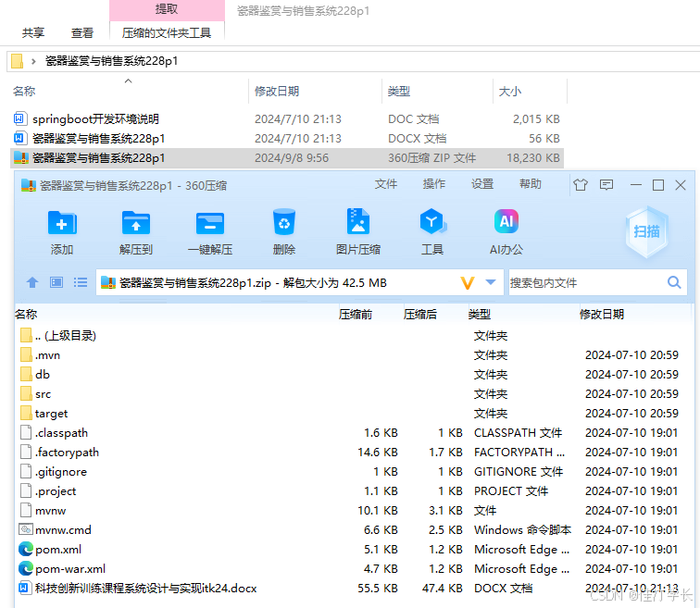Click the 提取 contextual tab
The image size is (700, 608).
pos(167,10)
